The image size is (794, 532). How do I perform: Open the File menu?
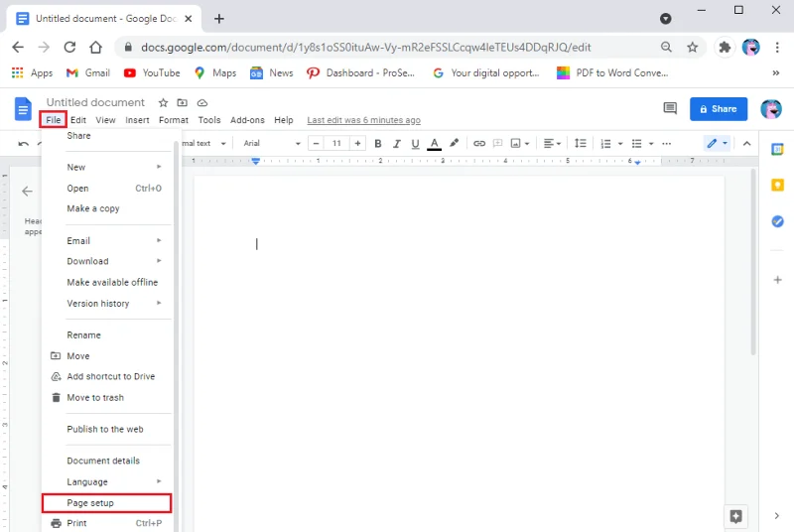click(54, 120)
